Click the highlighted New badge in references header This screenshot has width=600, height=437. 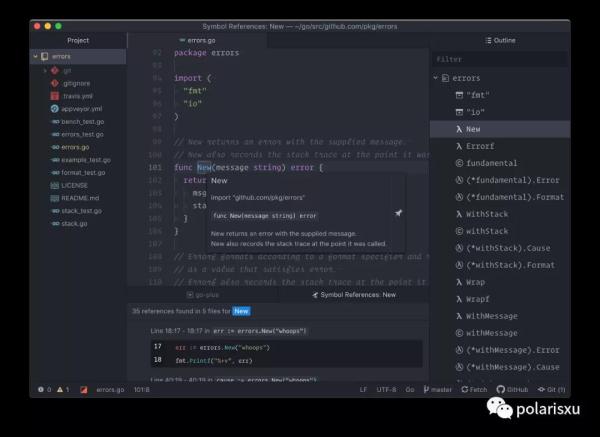click(x=241, y=311)
